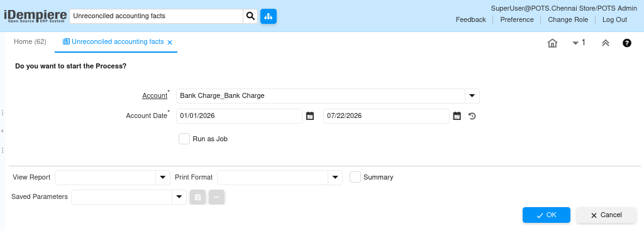Open calendar for 01/01/2026 date field

[x=310, y=116]
